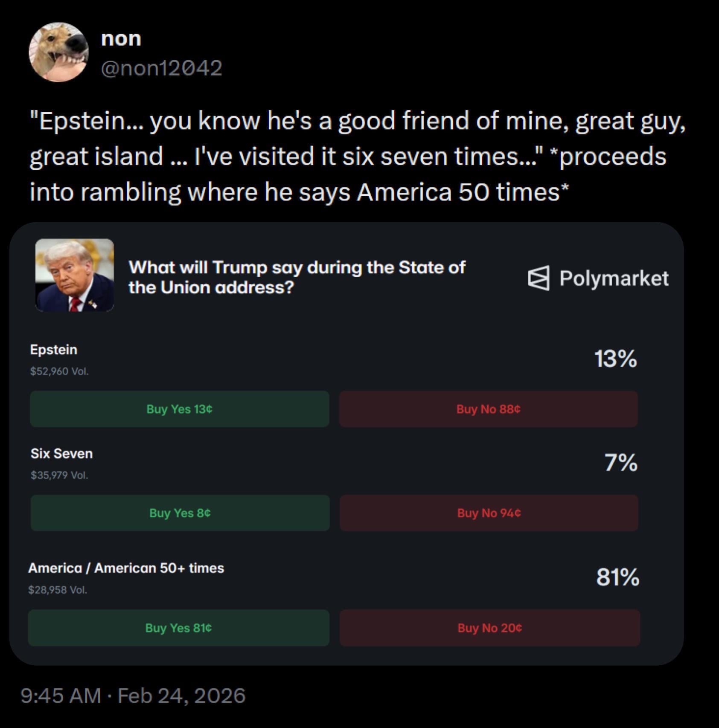Click the 81% probability value
Viewport: 719px width, 728px height.
click(617, 577)
